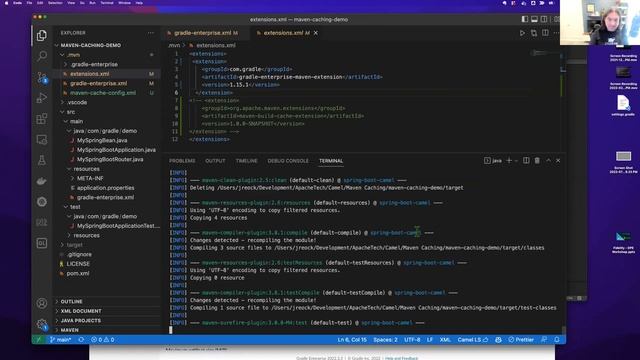Change end of line sequence LF
Viewport: 640px width, 360px height.
click(430, 340)
